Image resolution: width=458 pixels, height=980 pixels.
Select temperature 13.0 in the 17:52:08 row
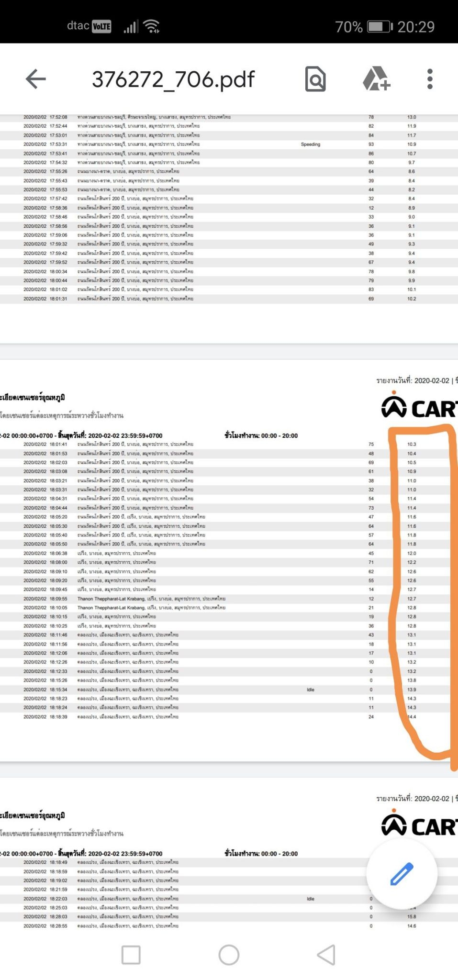coord(412,117)
